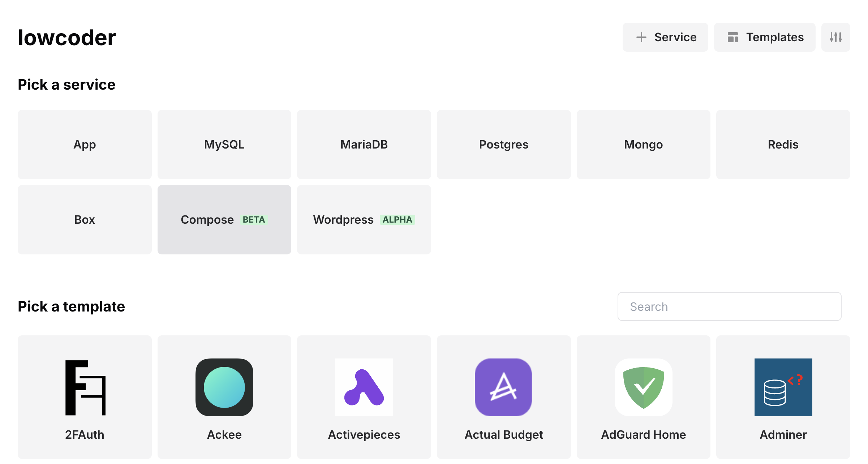Screen dimensions: 868x464
Task: Focus the template Search field
Action: pyautogui.click(x=729, y=306)
